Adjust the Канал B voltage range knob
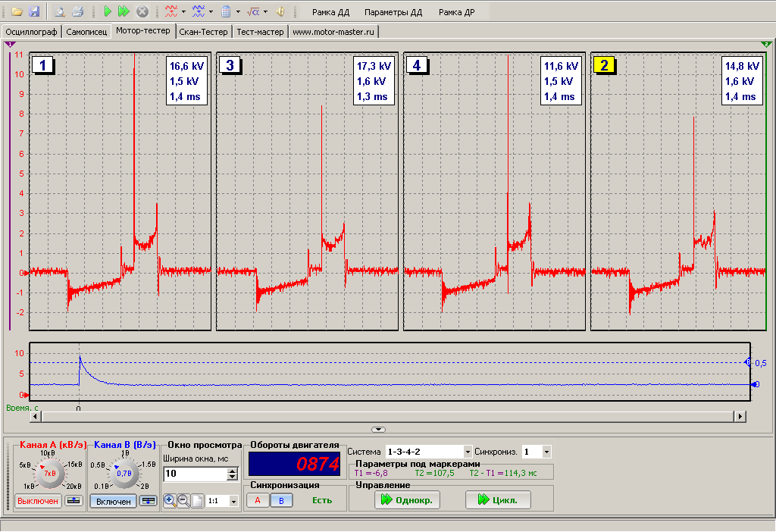Viewport: 776px width, 532px height. (x=124, y=473)
